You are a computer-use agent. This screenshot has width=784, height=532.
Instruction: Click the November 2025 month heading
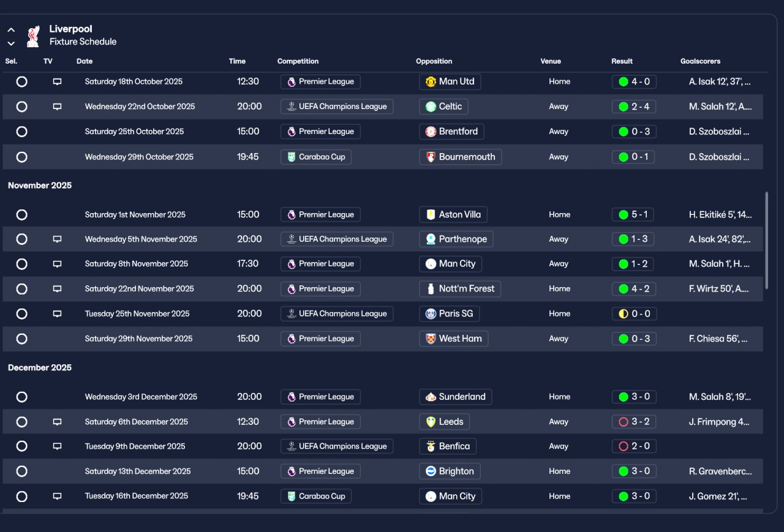pyautogui.click(x=40, y=185)
